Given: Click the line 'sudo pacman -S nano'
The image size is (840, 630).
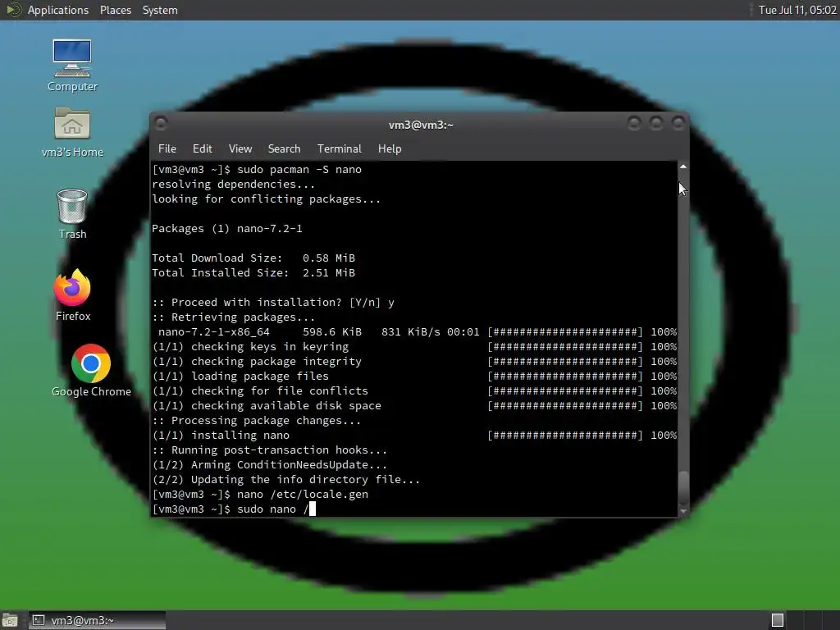Looking at the screenshot, I should (257, 170).
